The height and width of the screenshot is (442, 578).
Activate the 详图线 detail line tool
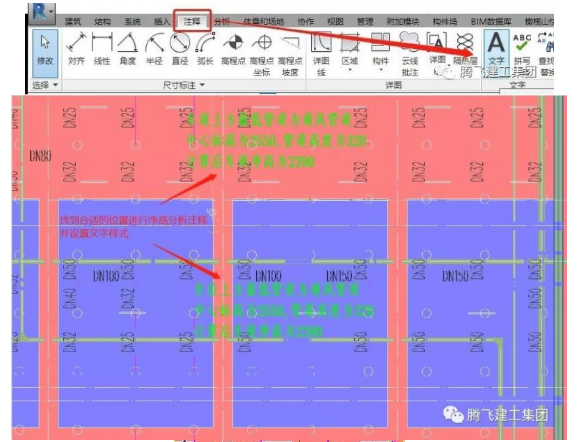321,55
